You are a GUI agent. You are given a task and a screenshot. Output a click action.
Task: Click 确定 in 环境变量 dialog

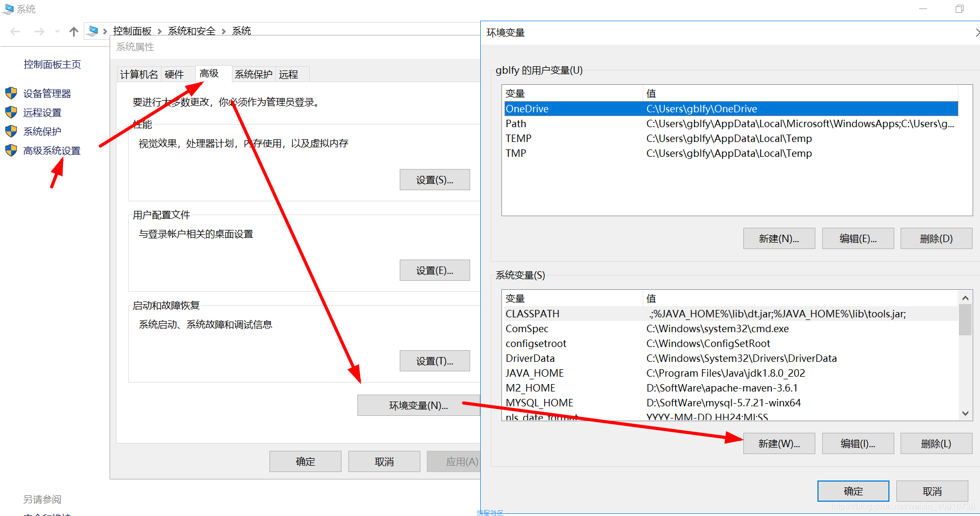click(853, 492)
